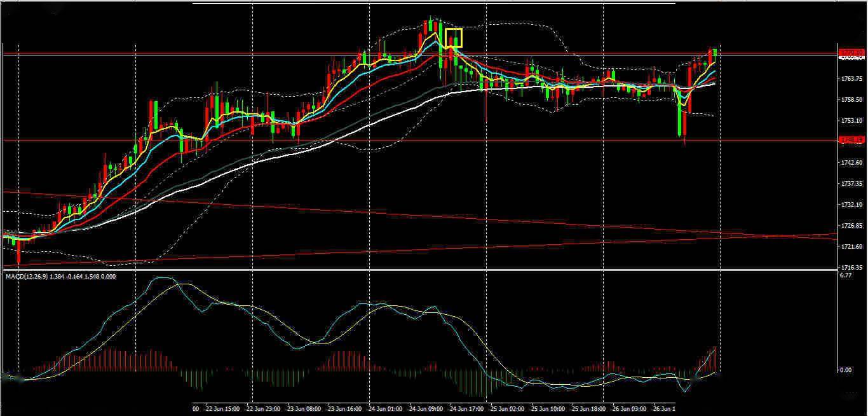The width and height of the screenshot is (868, 416).
Task: Click the 0.00 MACD scale value
Action: click(x=846, y=370)
